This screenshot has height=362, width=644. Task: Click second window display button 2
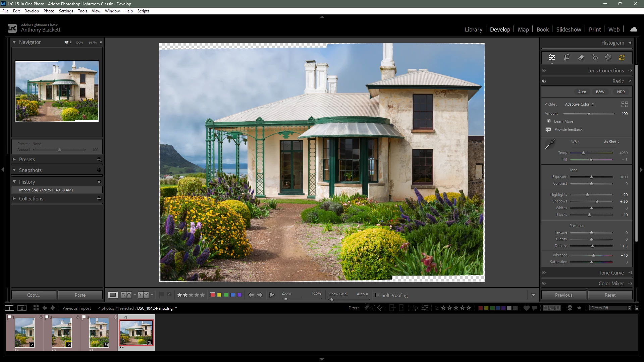tap(22, 308)
